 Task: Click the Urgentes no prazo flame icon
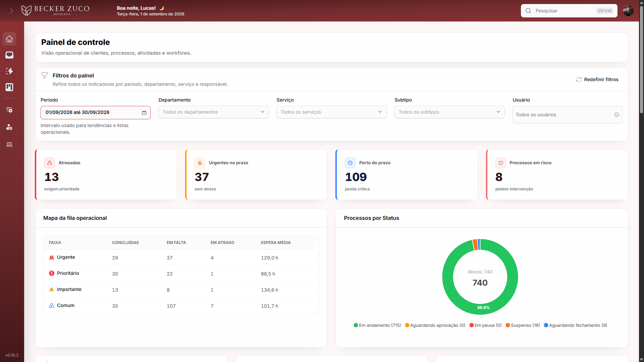click(200, 163)
